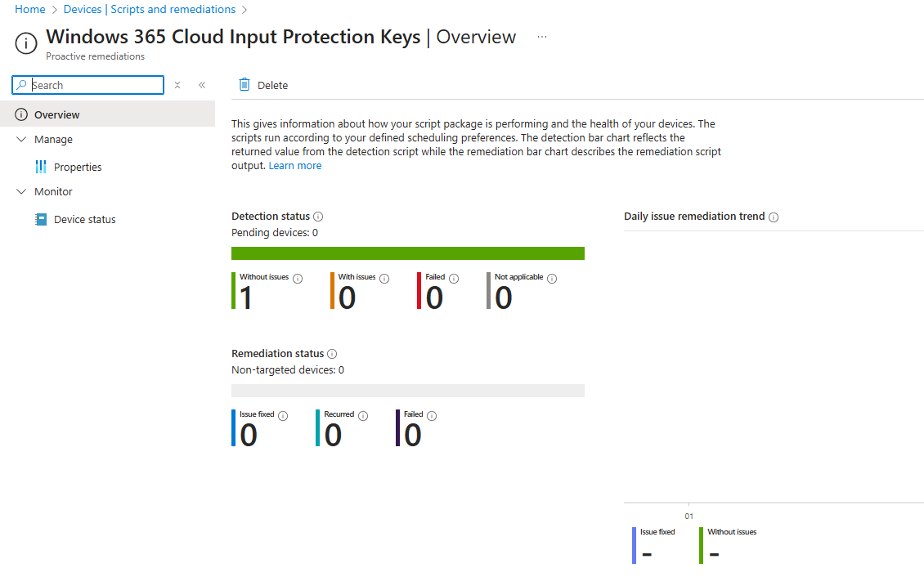Click info icon next to Detection status

[x=318, y=217]
